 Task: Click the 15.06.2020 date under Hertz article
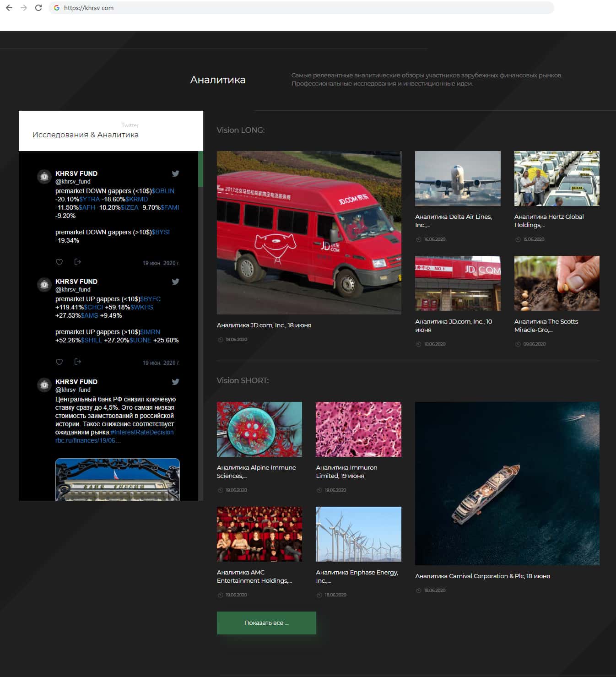coord(534,239)
